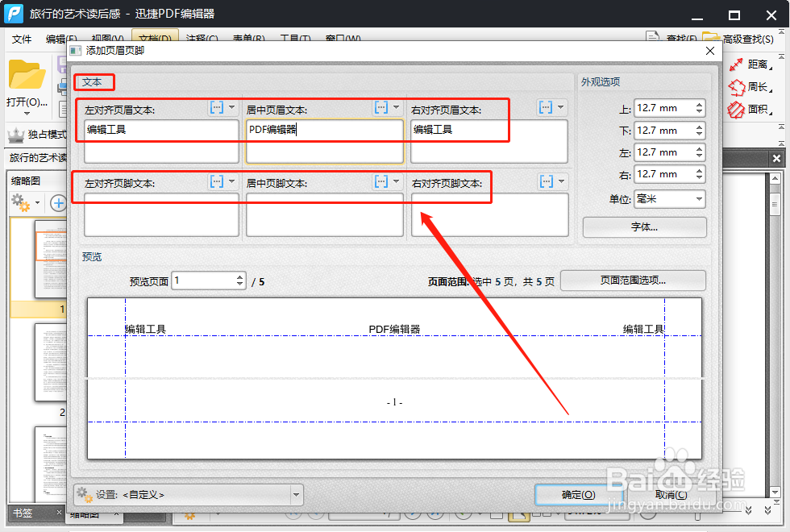The width and height of the screenshot is (790, 532).
Task: Open thumbnail panel gear options
Action: tap(25, 203)
